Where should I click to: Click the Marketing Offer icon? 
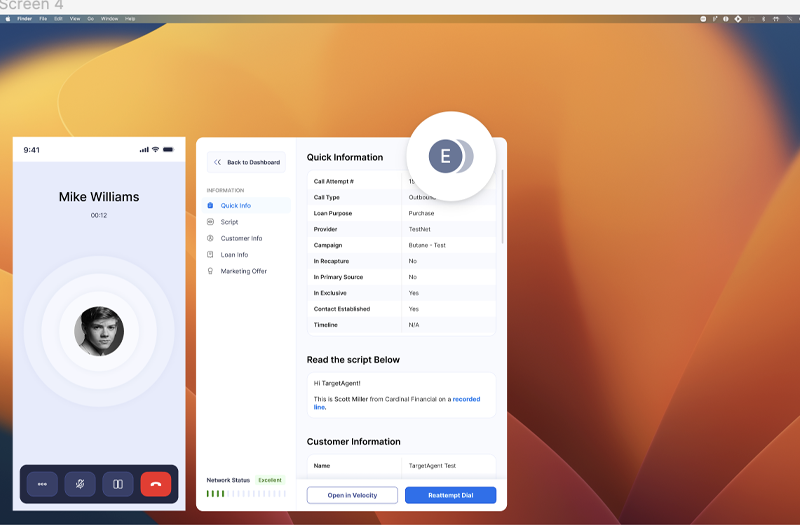(210, 271)
